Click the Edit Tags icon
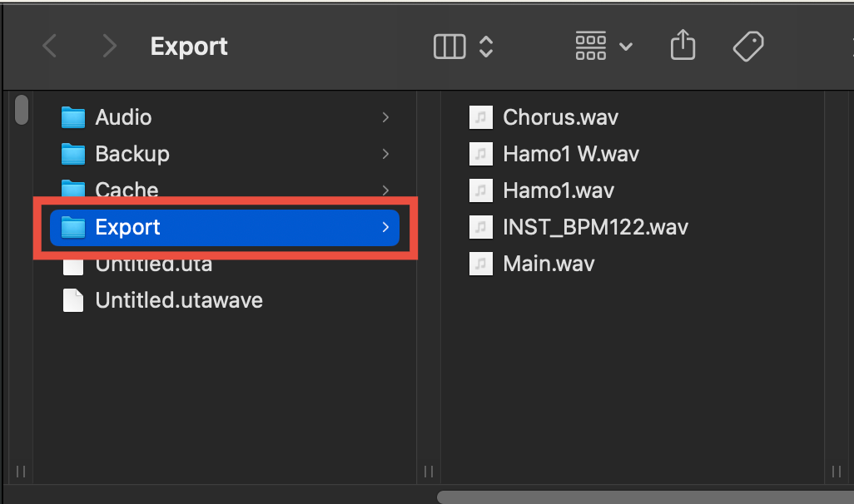 pos(748,47)
